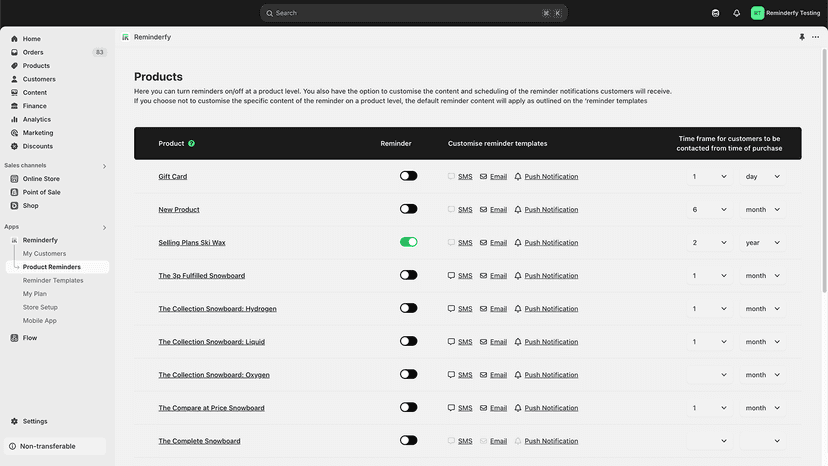
Task: Click the notification bell icon in top bar
Action: tap(736, 13)
